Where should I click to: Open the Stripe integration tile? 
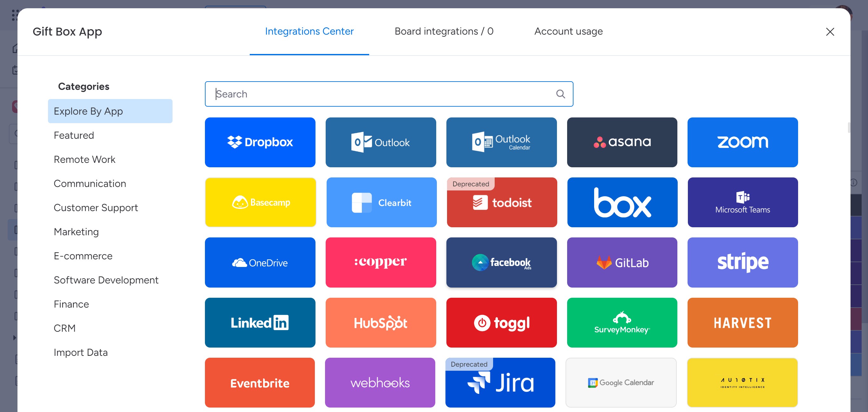tap(742, 262)
